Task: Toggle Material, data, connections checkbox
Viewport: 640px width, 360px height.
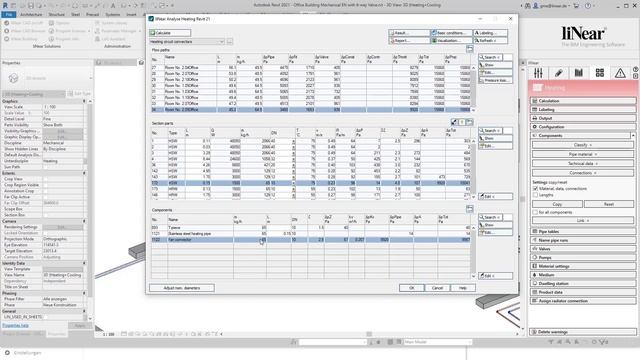Action: click(x=535, y=189)
